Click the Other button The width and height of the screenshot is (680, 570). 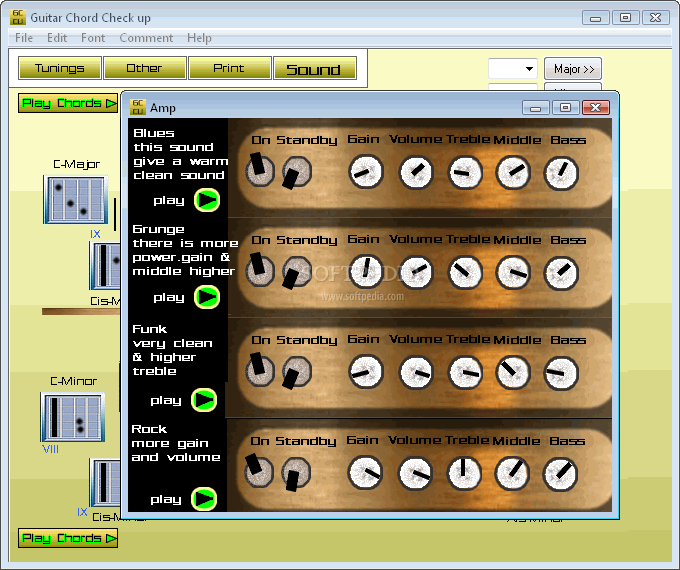coord(144,68)
